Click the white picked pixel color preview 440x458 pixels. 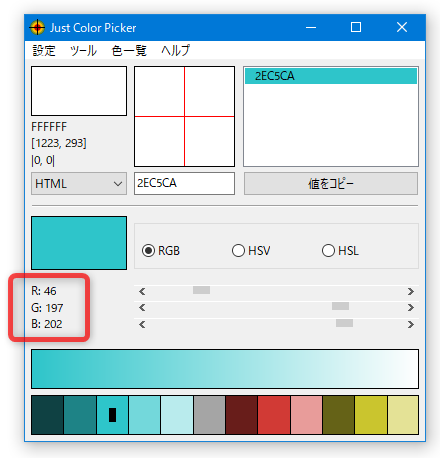point(79,91)
